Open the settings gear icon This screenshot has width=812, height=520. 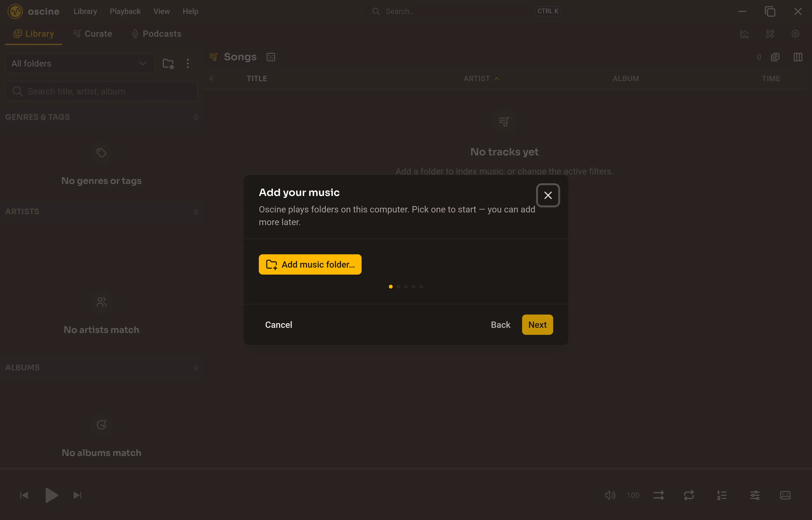tap(795, 34)
